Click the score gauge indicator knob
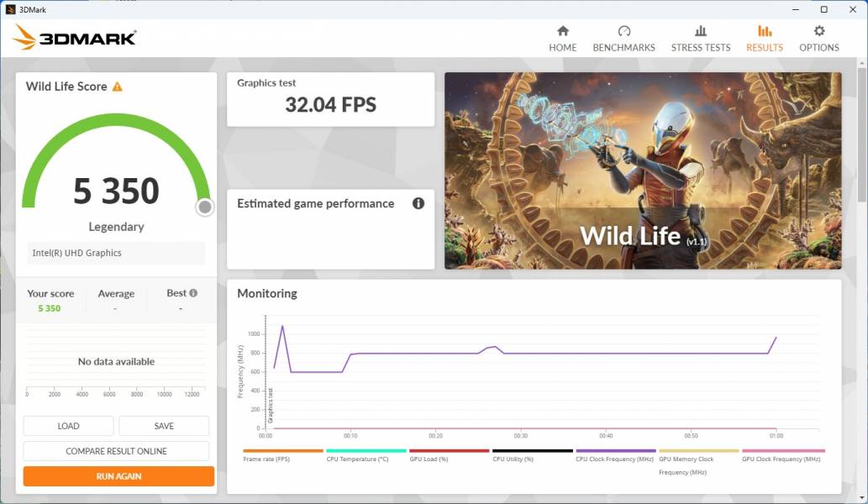The image size is (868, 504). click(204, 207)
